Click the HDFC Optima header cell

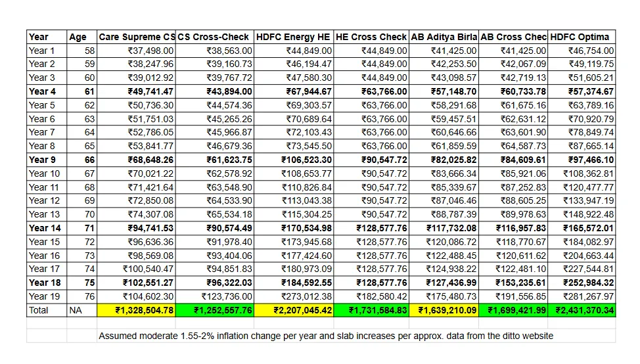click(582, 37)
